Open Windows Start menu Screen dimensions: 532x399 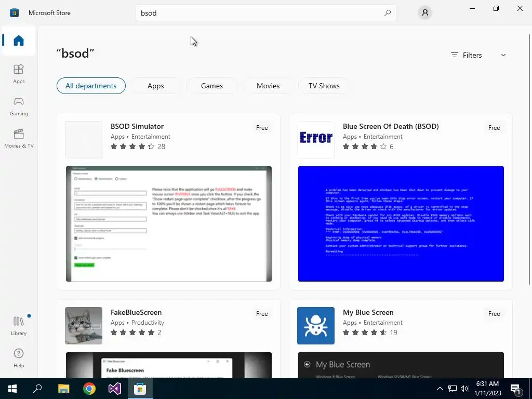coord(12,389)
